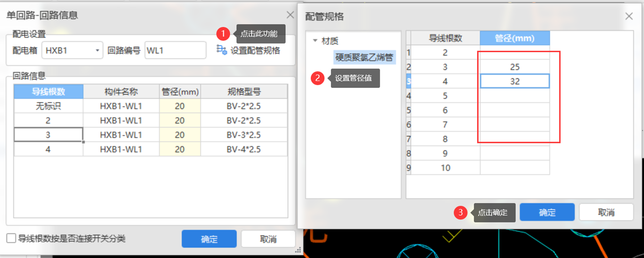Click the 设置配管规格 icon
The height and width of the screenshot is (258, 644).
(222, 50)
